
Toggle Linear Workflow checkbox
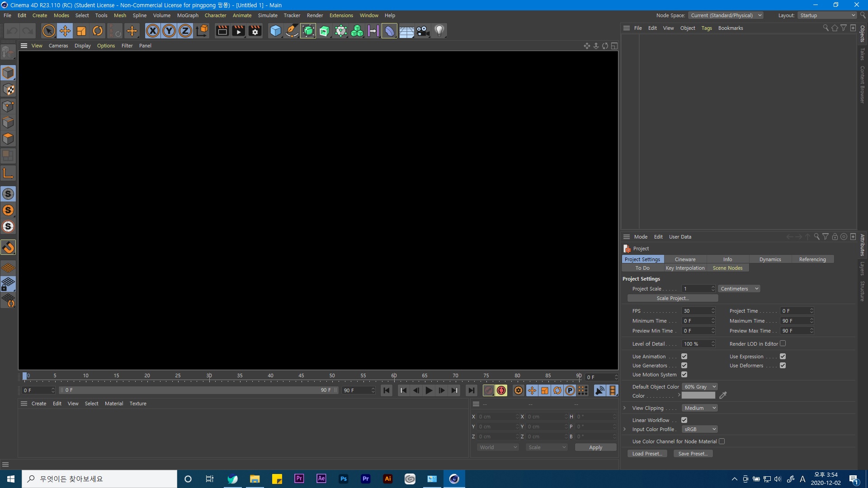[x=684, y=420]
